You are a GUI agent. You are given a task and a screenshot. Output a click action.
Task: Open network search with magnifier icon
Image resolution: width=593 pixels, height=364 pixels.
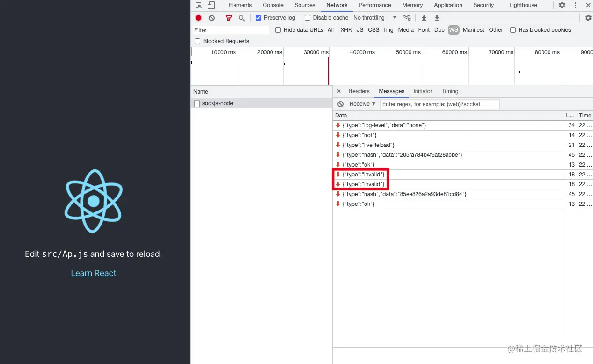(242, 18)
